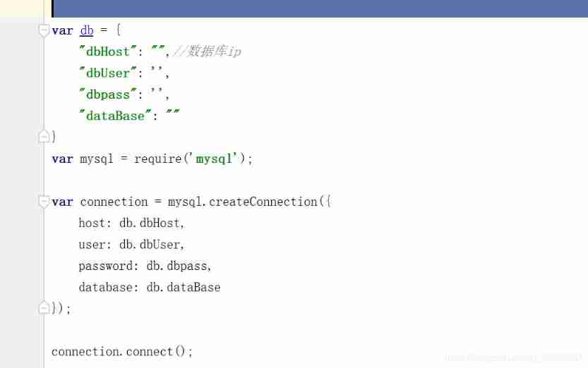Click the "dbpass" property key
Screen dimensions: 588x368
point(108,94)
